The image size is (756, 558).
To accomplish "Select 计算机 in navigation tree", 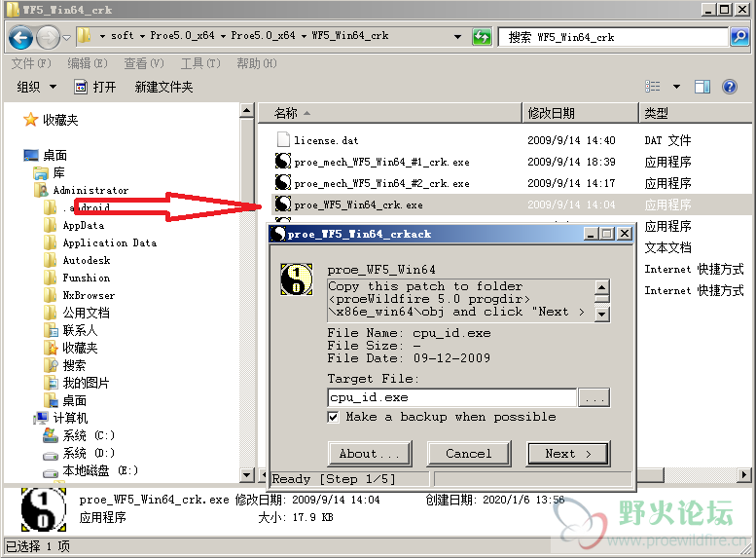I will pyautogui.click(x=60, y=418).
